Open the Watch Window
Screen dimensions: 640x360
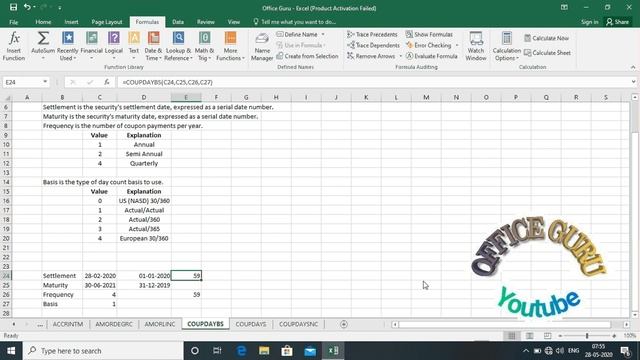[x=476, y=46]
